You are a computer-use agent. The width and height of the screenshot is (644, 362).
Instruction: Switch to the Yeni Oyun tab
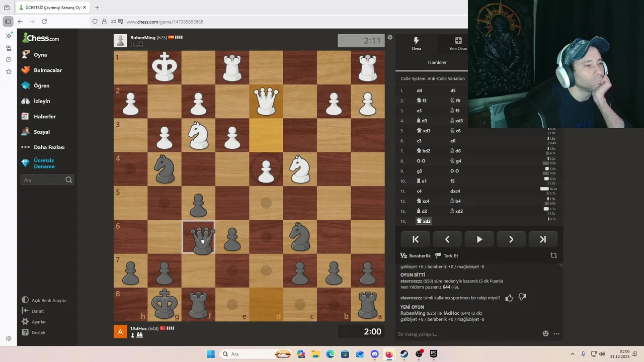coord(458,44)
